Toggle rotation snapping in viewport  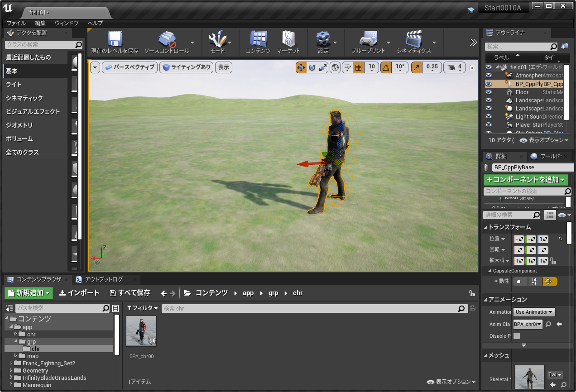pyautogui.click(x=386, y=67)
